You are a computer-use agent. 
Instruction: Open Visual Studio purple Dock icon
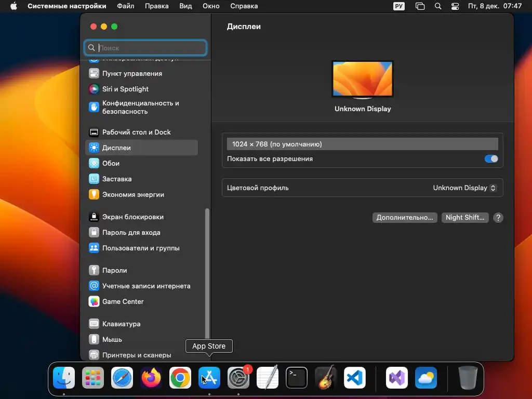click(397, 378)
